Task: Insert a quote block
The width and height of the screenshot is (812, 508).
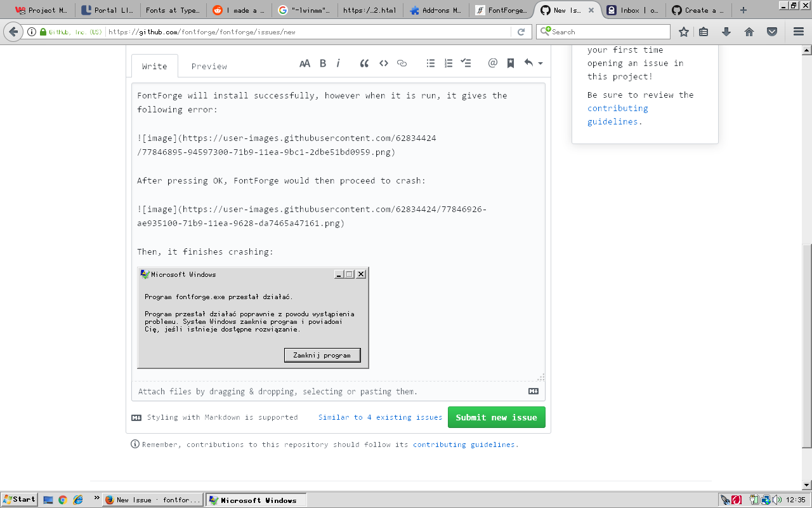Action: click(363, 63)
